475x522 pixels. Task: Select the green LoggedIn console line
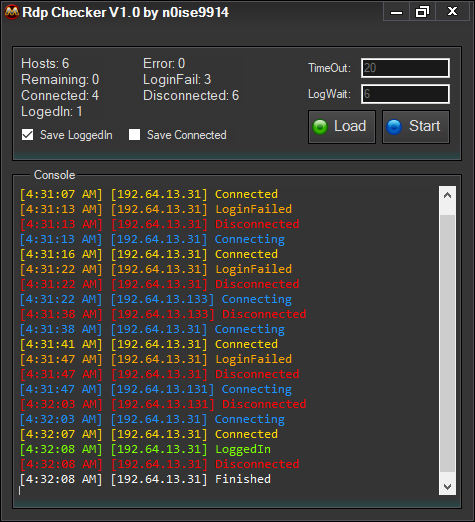145,449
